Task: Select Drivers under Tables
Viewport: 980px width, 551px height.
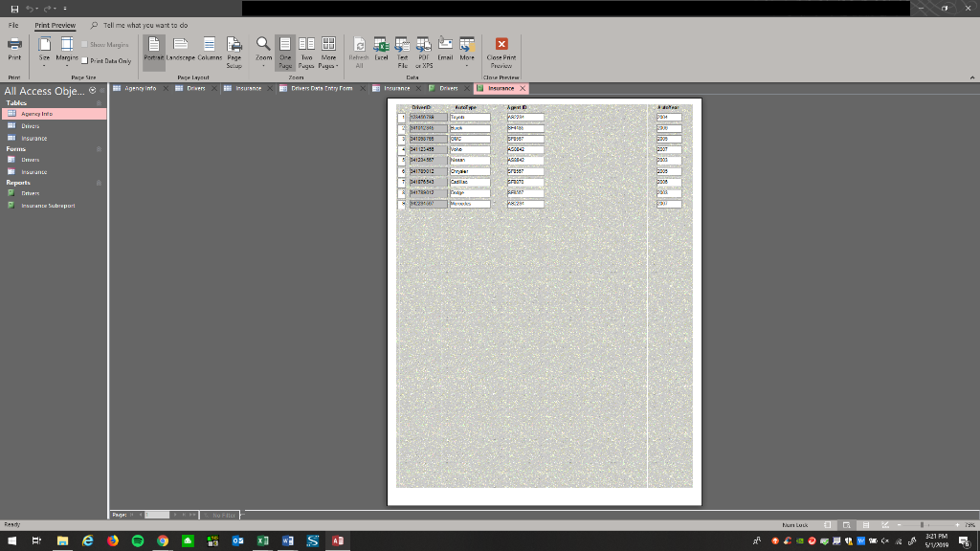Action: 55,126
